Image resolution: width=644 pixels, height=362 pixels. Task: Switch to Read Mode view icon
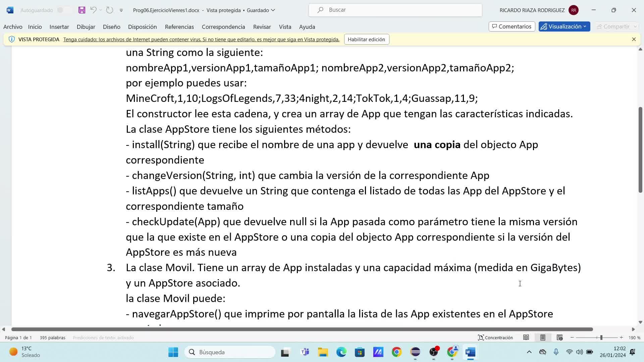[526, 338]
